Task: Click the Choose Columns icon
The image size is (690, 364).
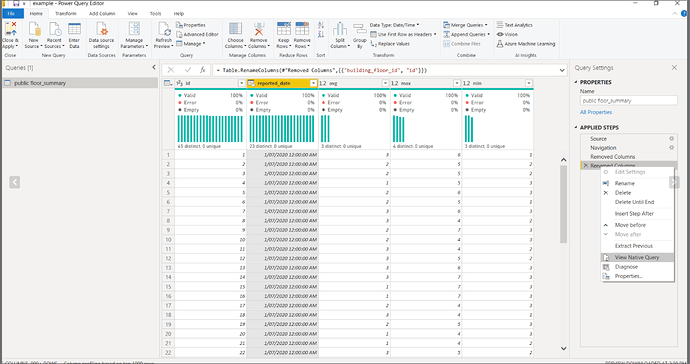Action: pyautogui.click(x=235, y=29)
